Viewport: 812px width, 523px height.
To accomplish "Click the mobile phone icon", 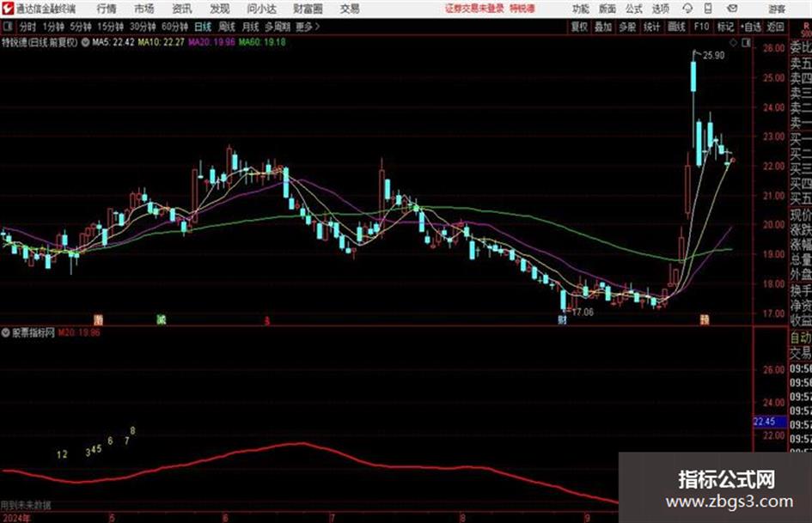I will pyautogui.click(x=708, y=9).
